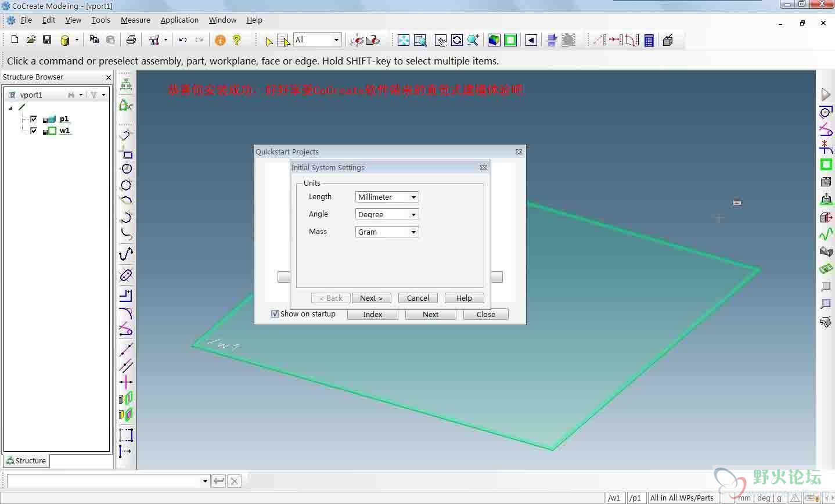Click the New file icon
This screenshot has height=504, width=835.
(15, 39)
